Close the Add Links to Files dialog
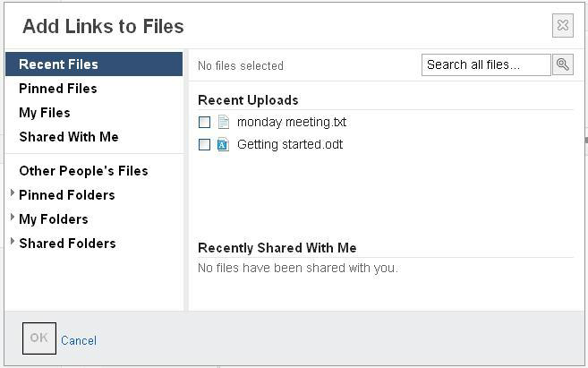Image resolution: width=588 pixels, height=368 pixels. pos(563,25)
